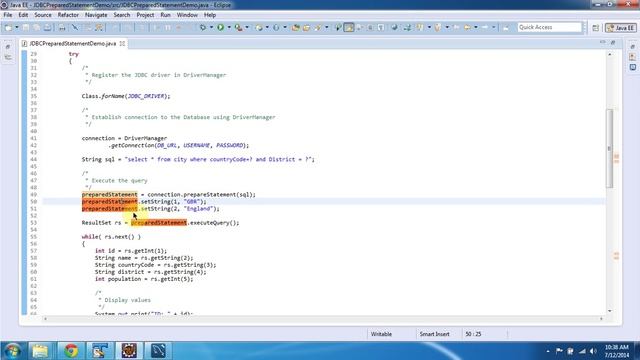Click the Print toolbar icon

pyautogui.click(x=62, y=27)
